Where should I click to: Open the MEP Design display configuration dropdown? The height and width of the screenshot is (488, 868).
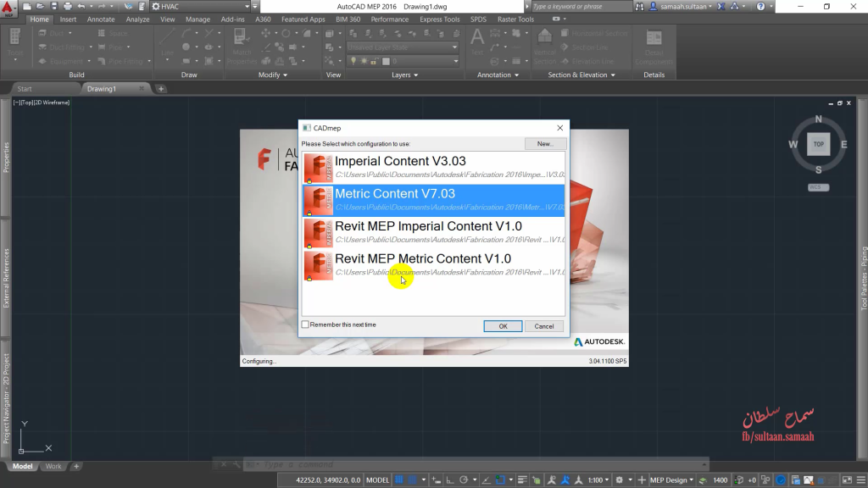tap(671, 480)
